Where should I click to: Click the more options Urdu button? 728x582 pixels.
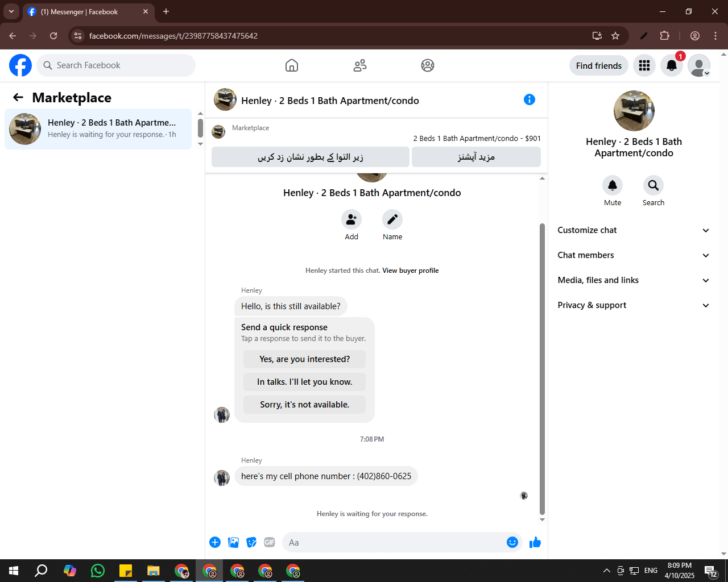(476, 157)
